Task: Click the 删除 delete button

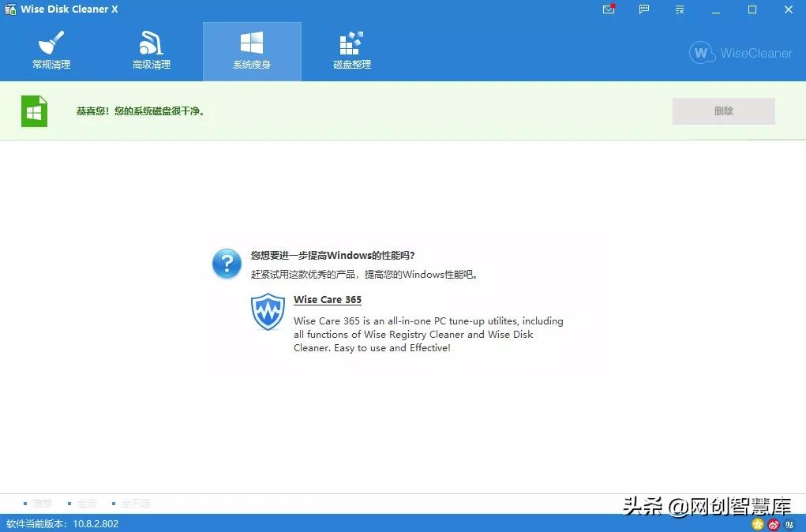Action: pos(723,111)
